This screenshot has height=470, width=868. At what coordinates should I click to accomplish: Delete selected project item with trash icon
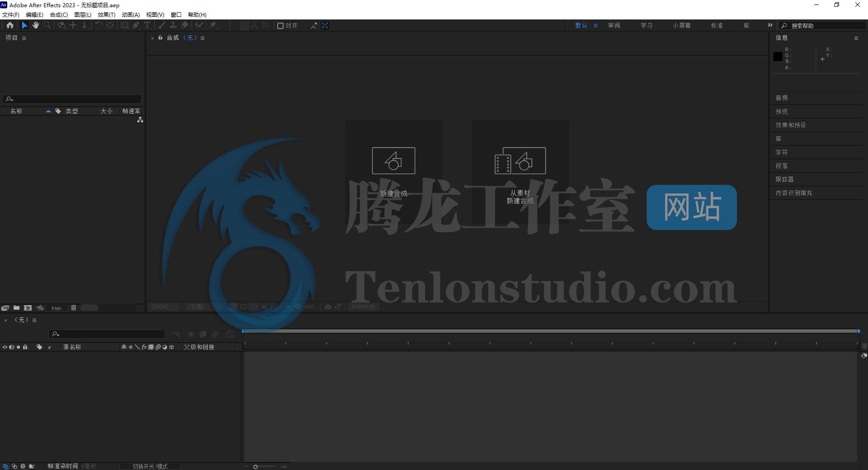(x=73, y=308)
